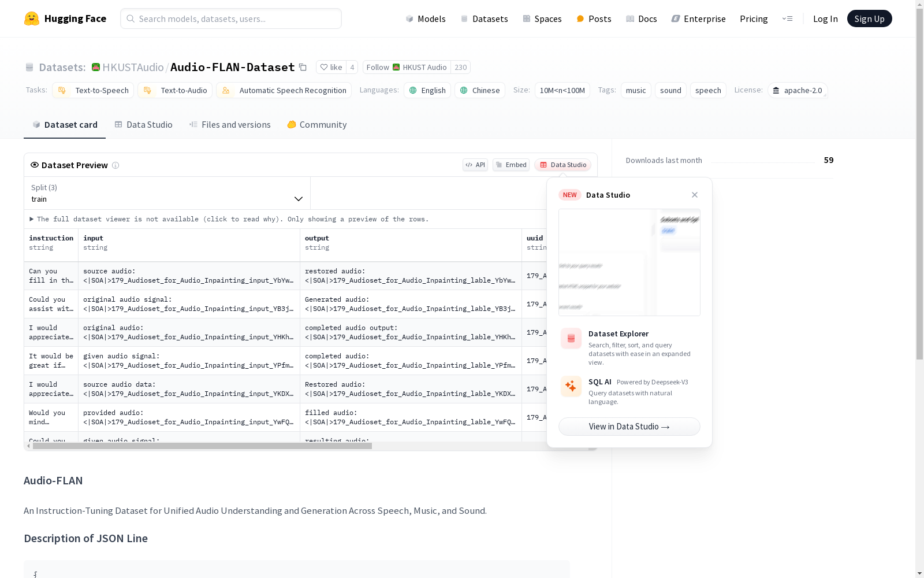924x578 pixels.
Task: Open the HKUSTAudio organization link
Action: pos(133,67)
